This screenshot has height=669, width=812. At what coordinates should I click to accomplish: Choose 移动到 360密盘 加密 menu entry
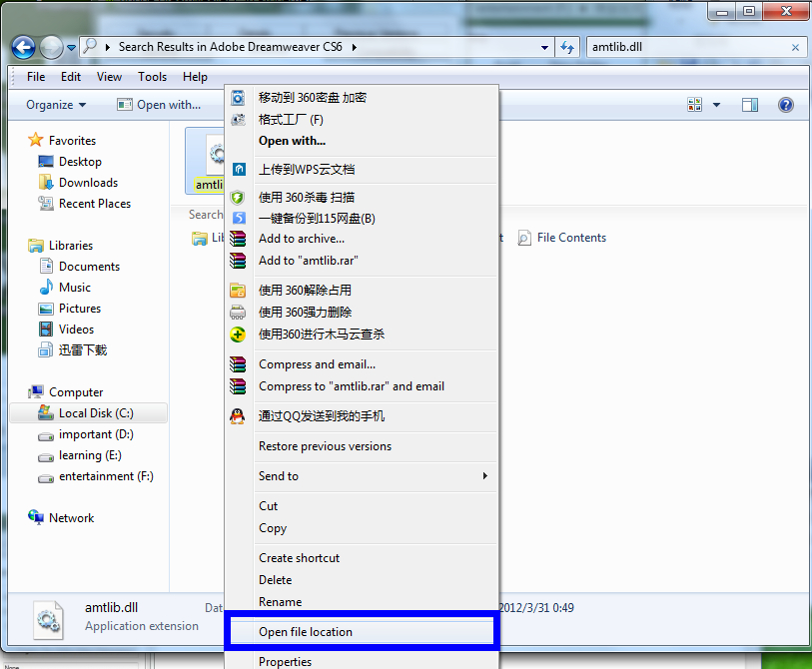pyautogui.click(x=363, y=98)
